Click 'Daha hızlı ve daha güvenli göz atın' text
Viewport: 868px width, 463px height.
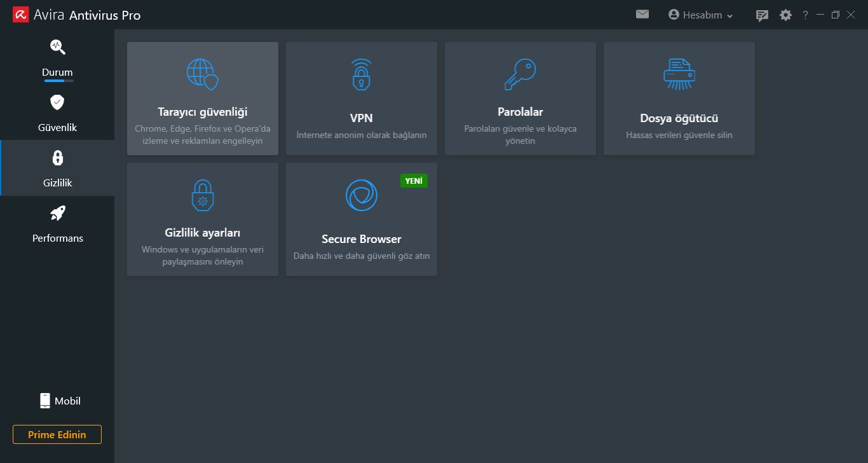tap(362, 256)
